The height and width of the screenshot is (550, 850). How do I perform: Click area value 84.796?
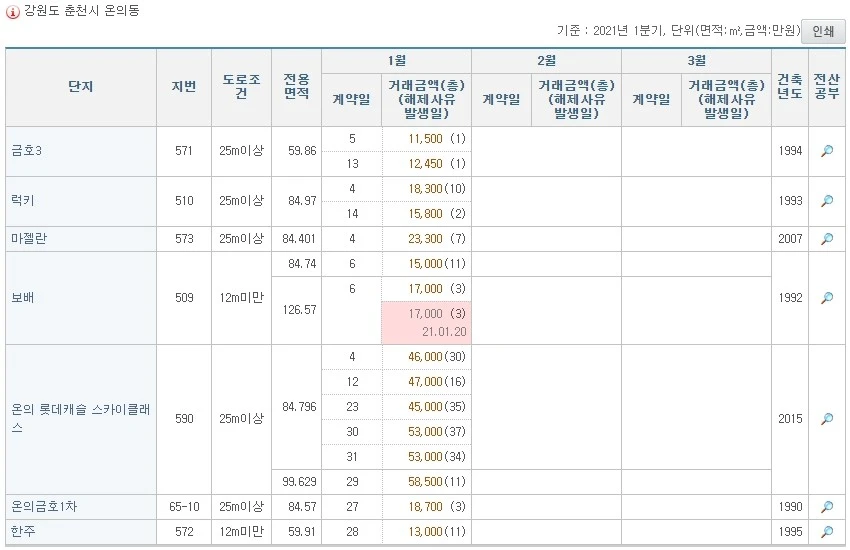point(299,406)
